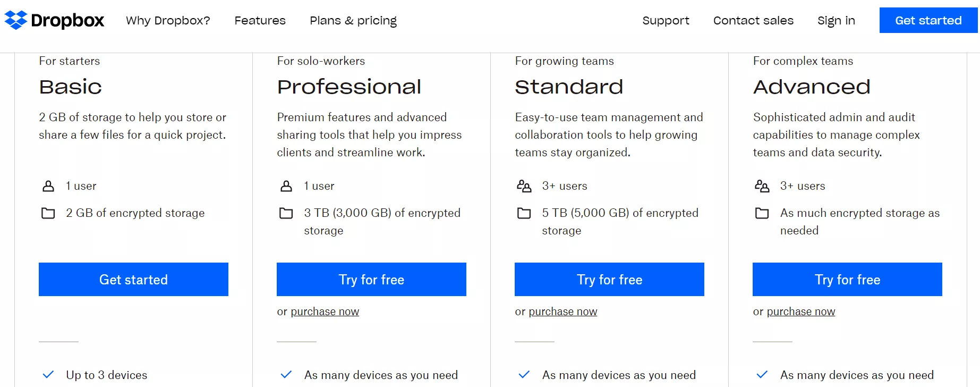Click Support in the navigation bar

666,20
